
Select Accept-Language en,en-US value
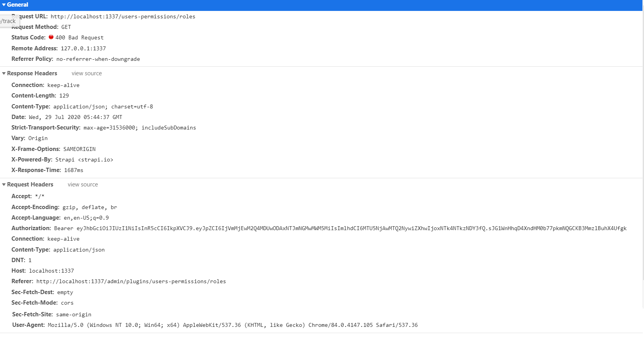click(x=86, y=218)
